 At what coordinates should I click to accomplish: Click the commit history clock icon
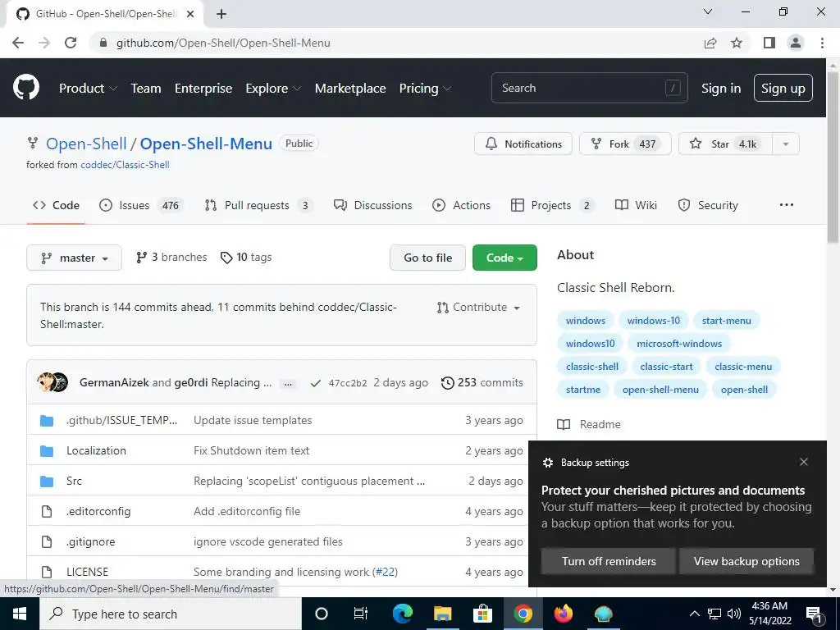447,382
